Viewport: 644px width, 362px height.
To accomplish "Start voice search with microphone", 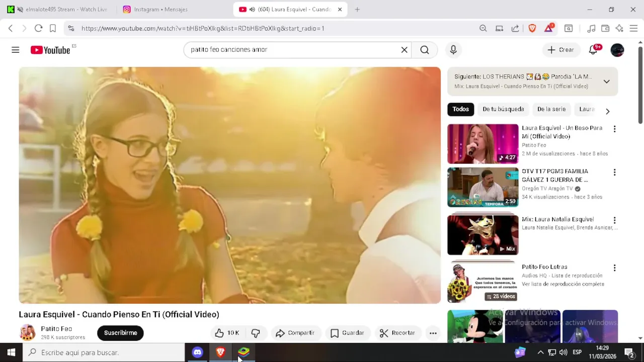I will coord(453,50).
